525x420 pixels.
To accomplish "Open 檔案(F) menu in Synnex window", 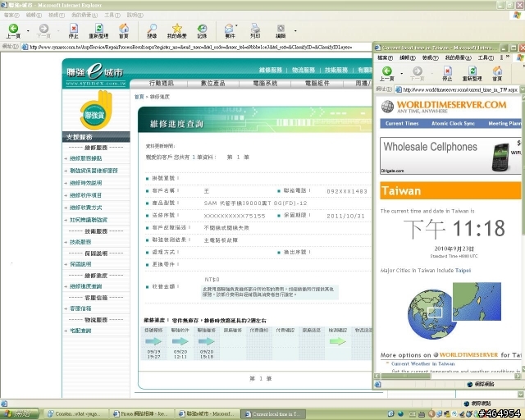I will (11, 15).
